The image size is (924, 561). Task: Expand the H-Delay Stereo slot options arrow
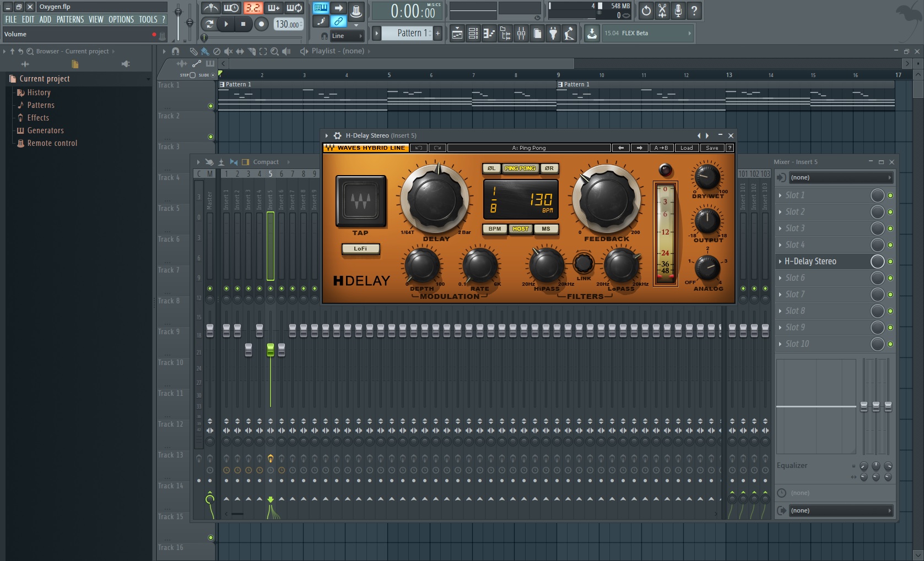pos(780,262)
